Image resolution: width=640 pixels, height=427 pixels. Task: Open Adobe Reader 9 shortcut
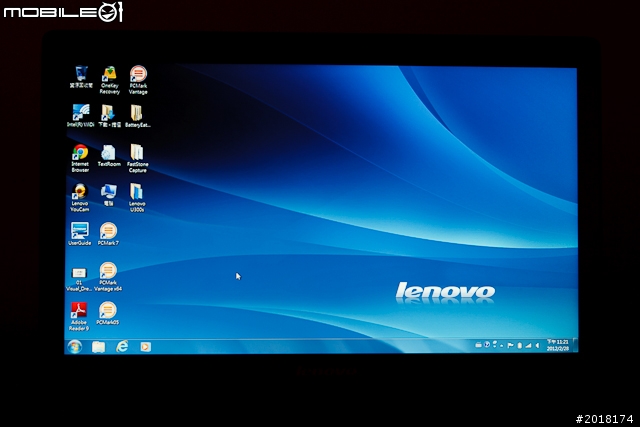[79, 316]
